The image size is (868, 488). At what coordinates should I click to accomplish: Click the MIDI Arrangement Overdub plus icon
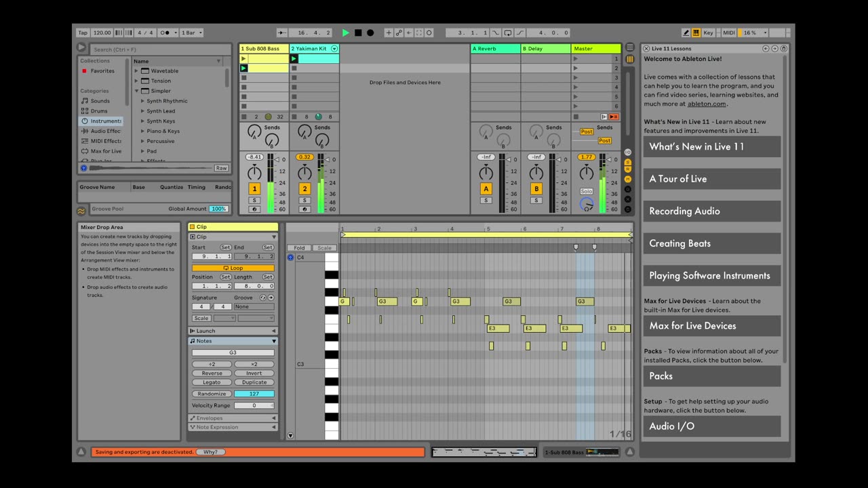pos(389,33)
